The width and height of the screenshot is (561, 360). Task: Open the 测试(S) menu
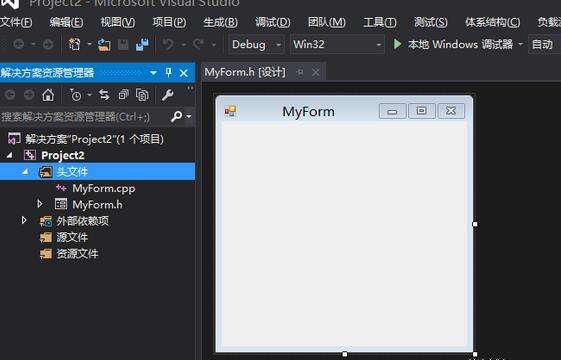[x=431, y=22]
